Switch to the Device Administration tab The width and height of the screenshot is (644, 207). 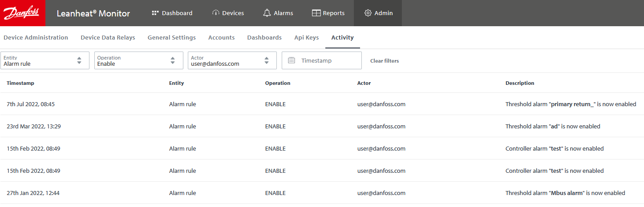pyautogui.click(x=36, y=37)
